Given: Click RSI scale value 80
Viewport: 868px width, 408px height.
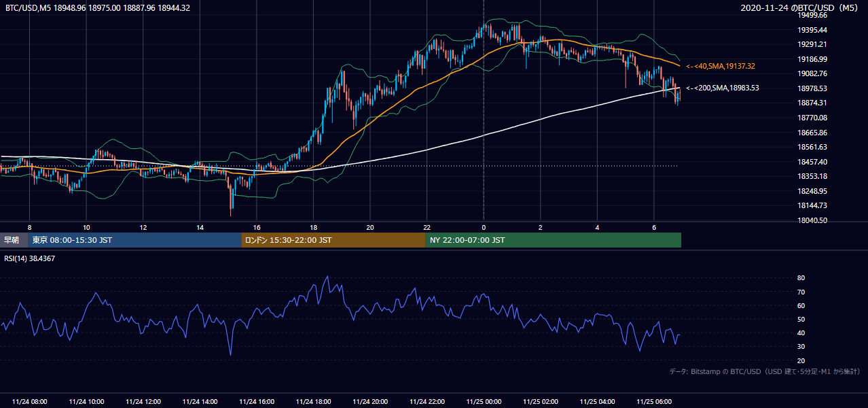Looking at the screenshot, I should click(x=801, y=278).
